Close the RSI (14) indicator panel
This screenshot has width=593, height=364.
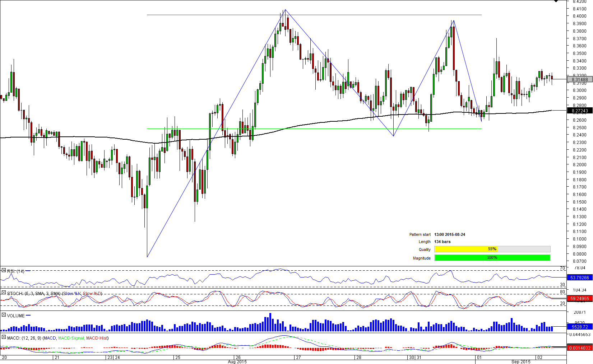4,271
